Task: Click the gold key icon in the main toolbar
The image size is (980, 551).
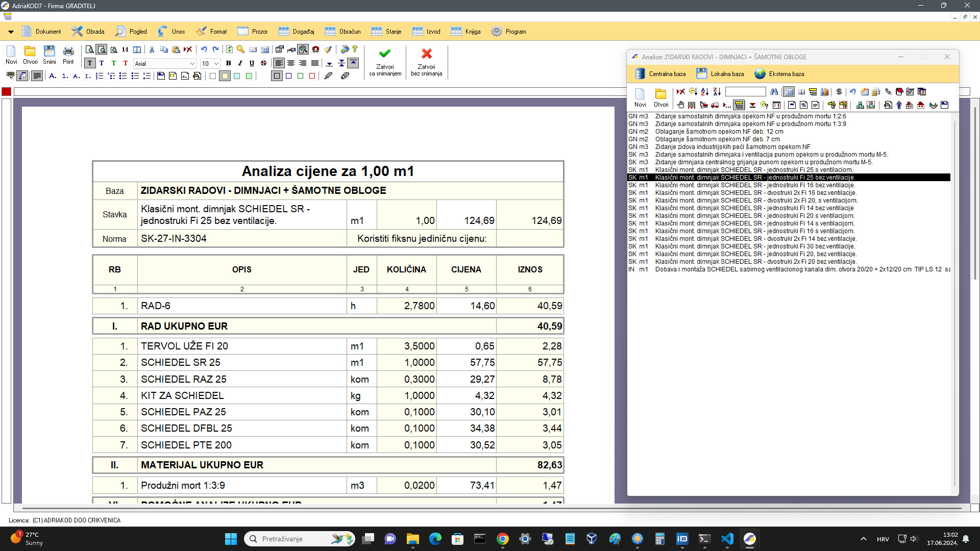Action: click(x=240, y=49)
